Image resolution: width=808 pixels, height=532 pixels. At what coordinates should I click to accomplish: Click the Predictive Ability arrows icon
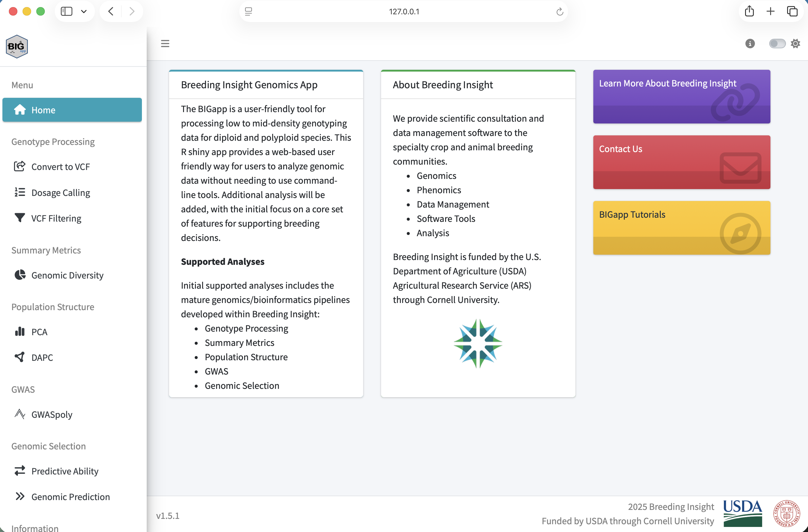point(20,471)
